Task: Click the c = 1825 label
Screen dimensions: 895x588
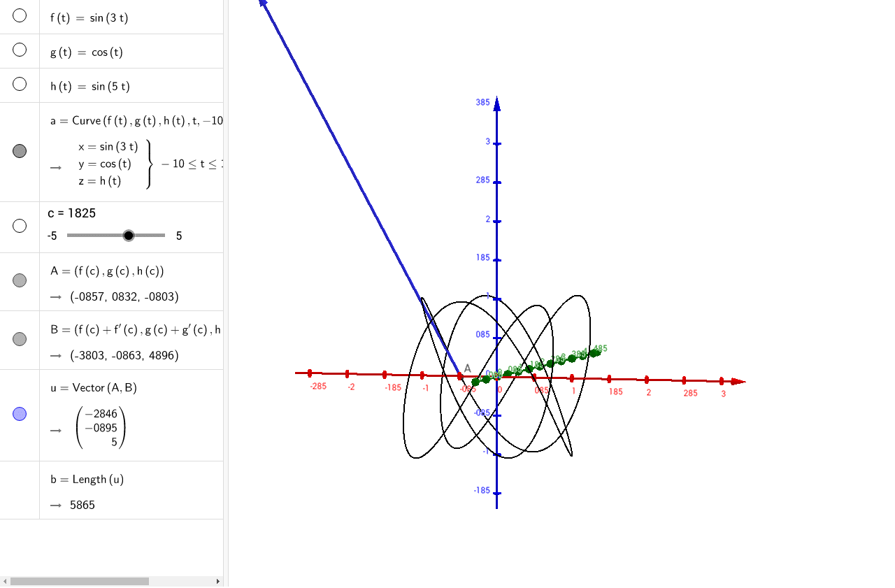Action: [72, 213]
